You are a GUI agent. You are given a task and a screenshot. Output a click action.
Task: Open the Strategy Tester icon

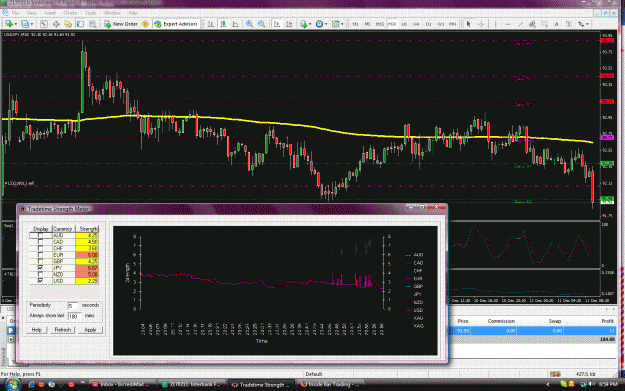[x=93, y=24]
